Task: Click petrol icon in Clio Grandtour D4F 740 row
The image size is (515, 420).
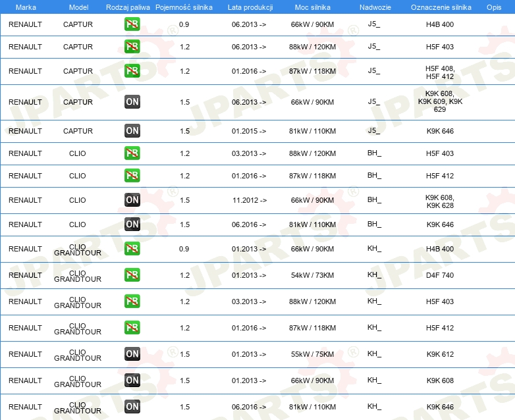Action: [x=132, y=275]
